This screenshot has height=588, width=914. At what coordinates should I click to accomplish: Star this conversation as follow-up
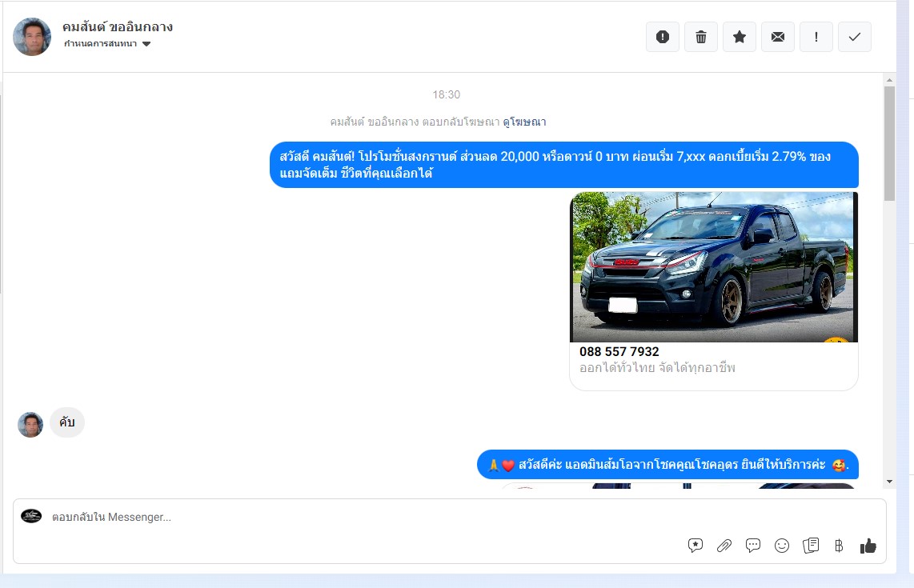(x=740, y=37)
